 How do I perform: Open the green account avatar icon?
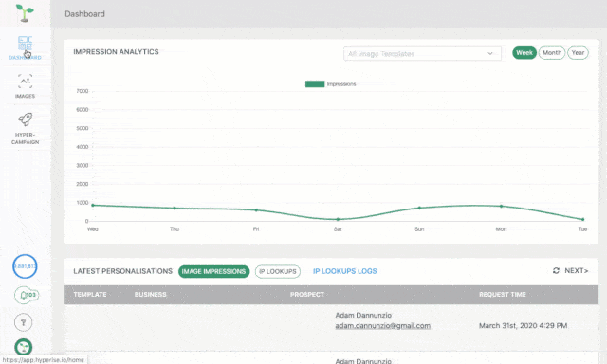click(23, 347)
